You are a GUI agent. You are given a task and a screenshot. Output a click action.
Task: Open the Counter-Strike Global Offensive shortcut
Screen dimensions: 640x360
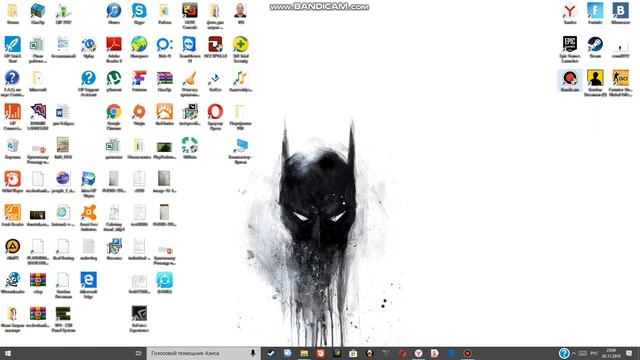(620, 78)
